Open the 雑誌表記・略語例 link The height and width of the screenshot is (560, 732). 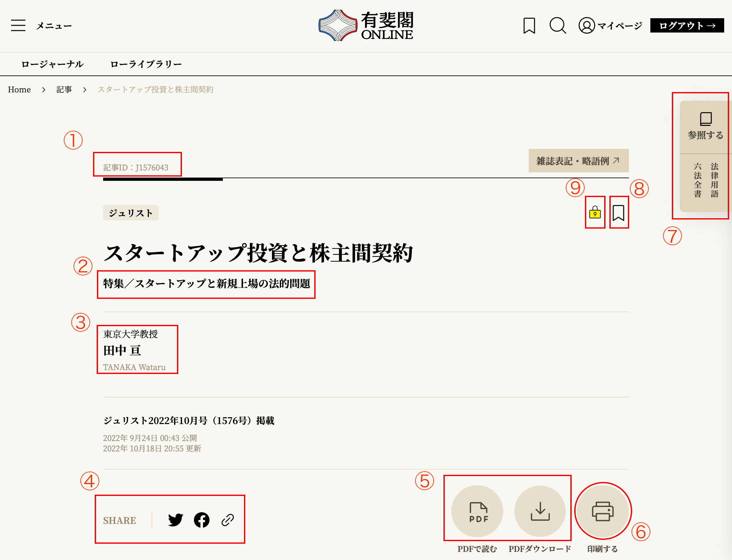(578, 161)
